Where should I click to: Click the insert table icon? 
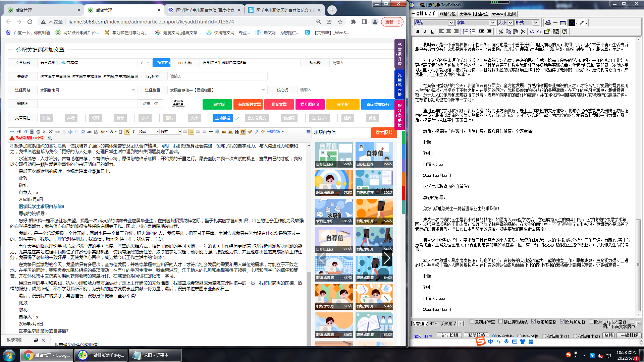tap(563, 23)
